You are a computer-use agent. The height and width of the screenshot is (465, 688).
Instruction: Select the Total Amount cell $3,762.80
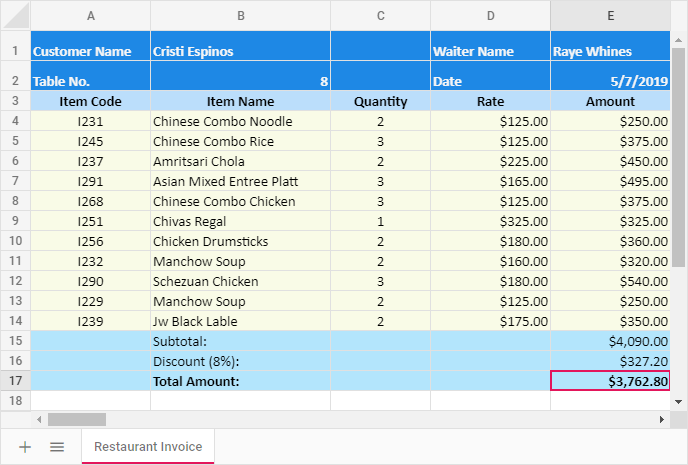click(610, 381)
